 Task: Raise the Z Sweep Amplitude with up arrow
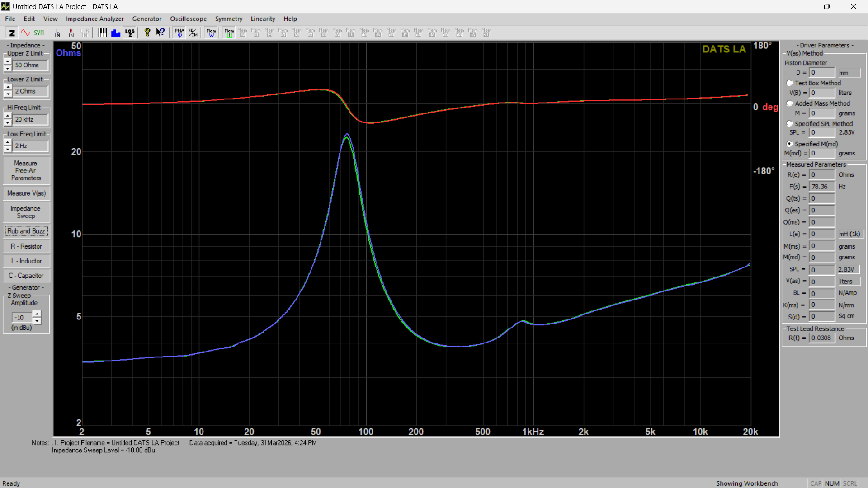pyautogui.click(x=37, y=314)
